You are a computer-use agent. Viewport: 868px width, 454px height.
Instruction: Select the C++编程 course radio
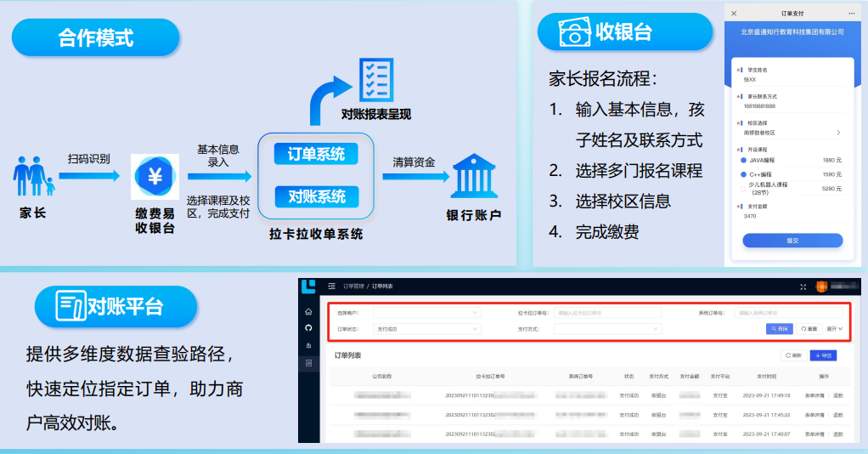click(x=743, y=174)
